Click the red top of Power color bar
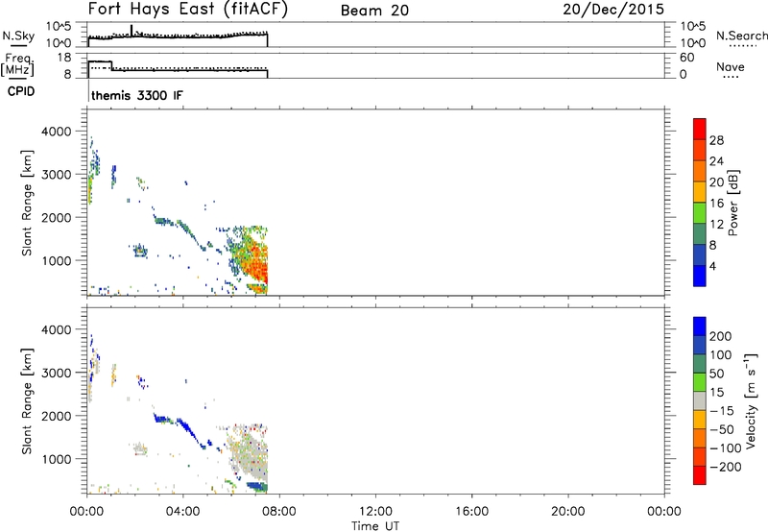768x532 pixels. coord(700,129)
